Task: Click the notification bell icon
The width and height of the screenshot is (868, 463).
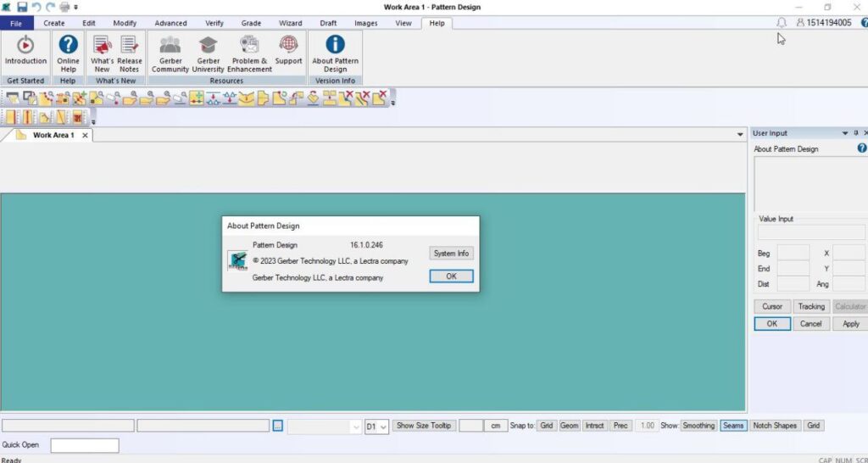Action: click(782, 23)
